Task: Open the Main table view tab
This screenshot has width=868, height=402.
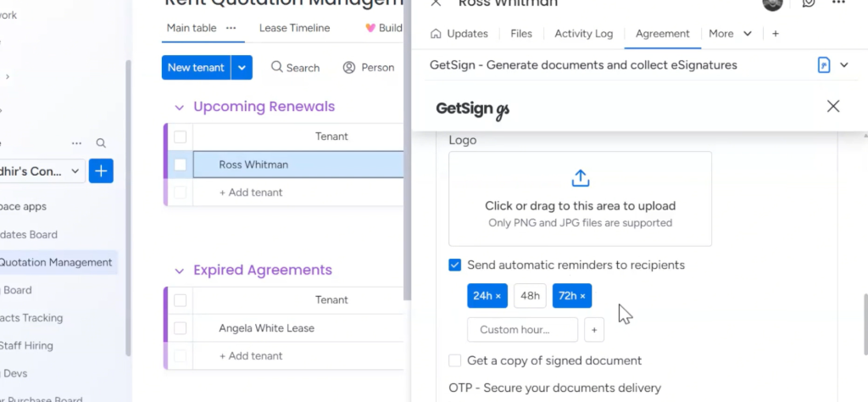Action: [192, 28]
